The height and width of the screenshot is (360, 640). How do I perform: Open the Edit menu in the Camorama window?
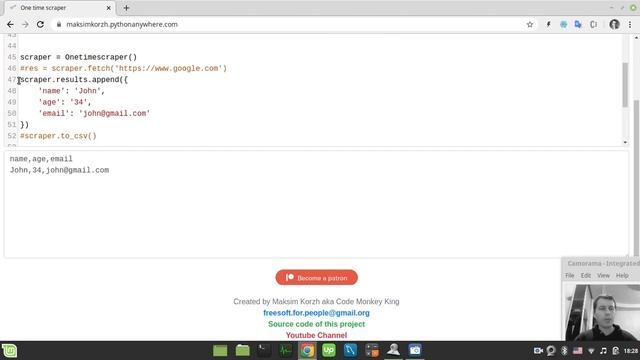pyautogui.click(x=586, y=276)
